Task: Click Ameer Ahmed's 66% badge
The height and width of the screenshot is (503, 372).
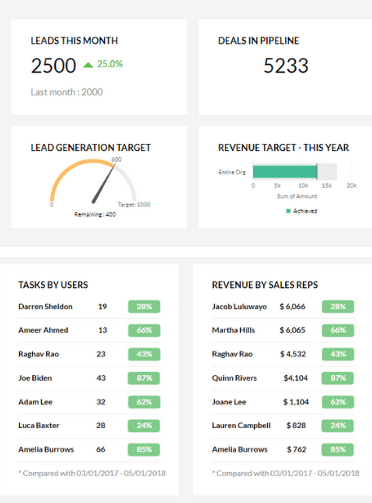Action: [144, 330]
